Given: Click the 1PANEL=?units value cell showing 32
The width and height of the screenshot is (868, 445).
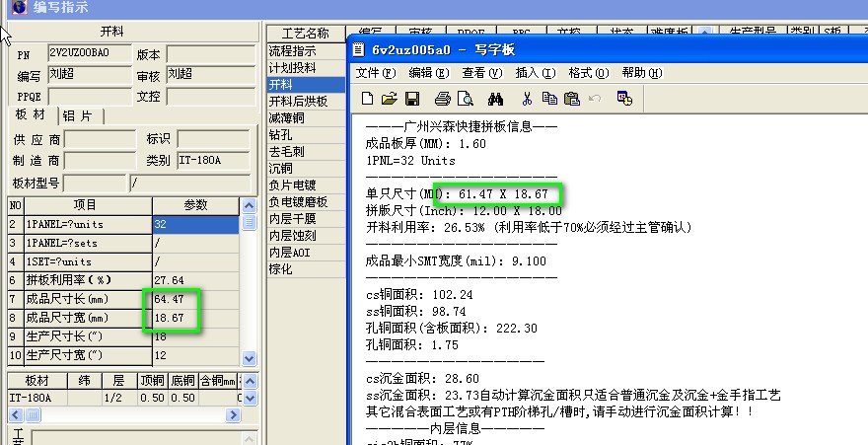Looking at the screenshot, I should [196, 224].
